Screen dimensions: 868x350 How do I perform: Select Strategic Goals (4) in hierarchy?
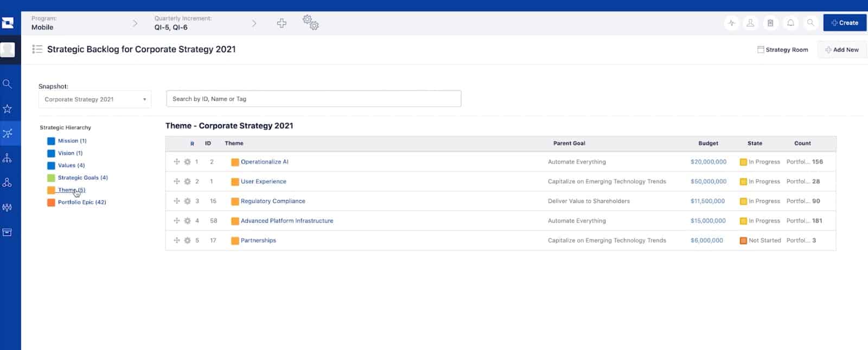coord(82,178)
